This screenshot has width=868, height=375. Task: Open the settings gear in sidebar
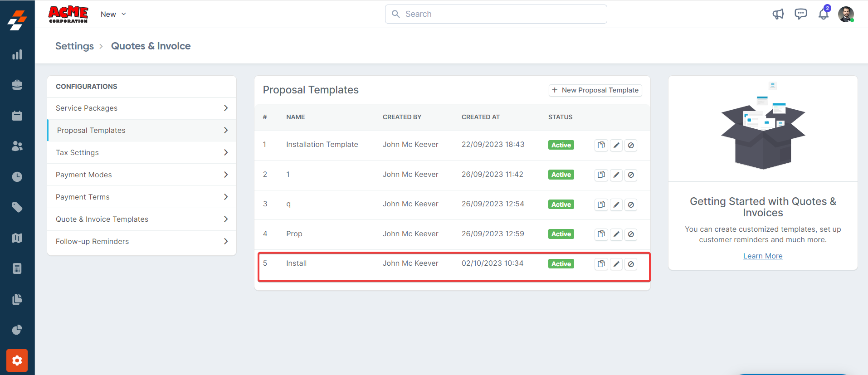point(17,360)
